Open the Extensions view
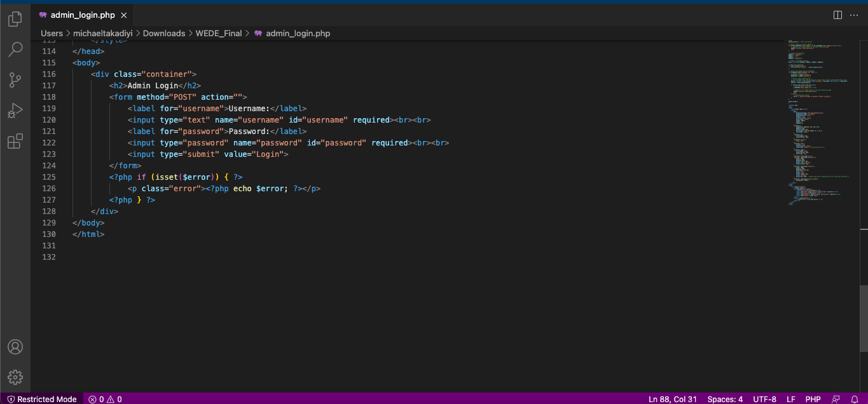The height and width of the screenshot is (404, 868). coord(15,141)
